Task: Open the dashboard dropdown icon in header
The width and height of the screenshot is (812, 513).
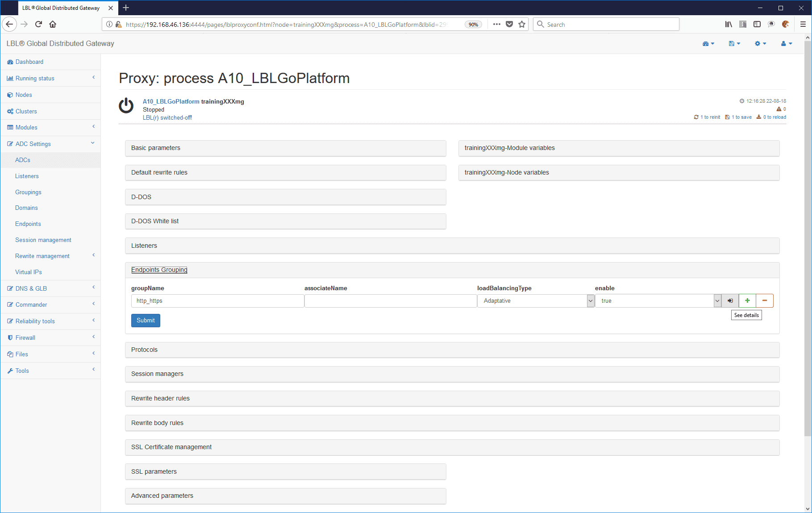Action: 708,44
